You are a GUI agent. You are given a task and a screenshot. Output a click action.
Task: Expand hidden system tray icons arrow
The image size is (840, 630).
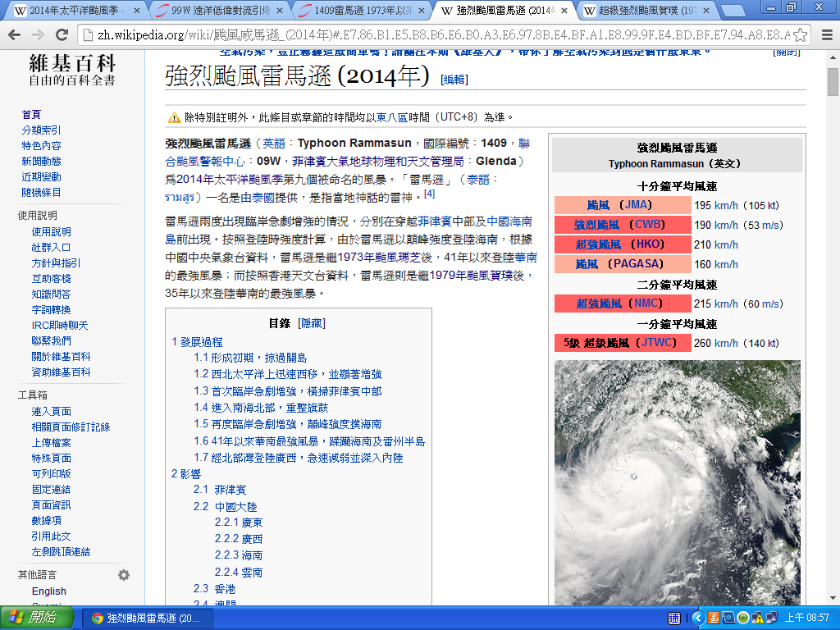(698, 618)
